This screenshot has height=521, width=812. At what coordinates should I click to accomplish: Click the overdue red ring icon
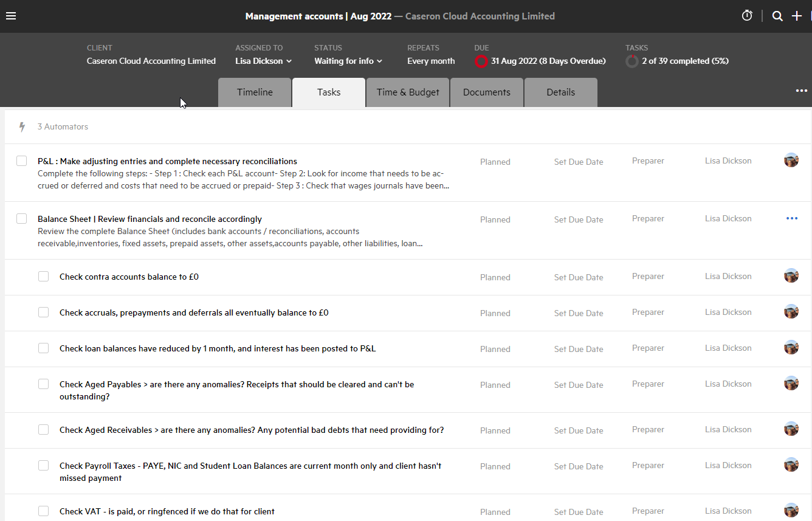pos(481,61)
